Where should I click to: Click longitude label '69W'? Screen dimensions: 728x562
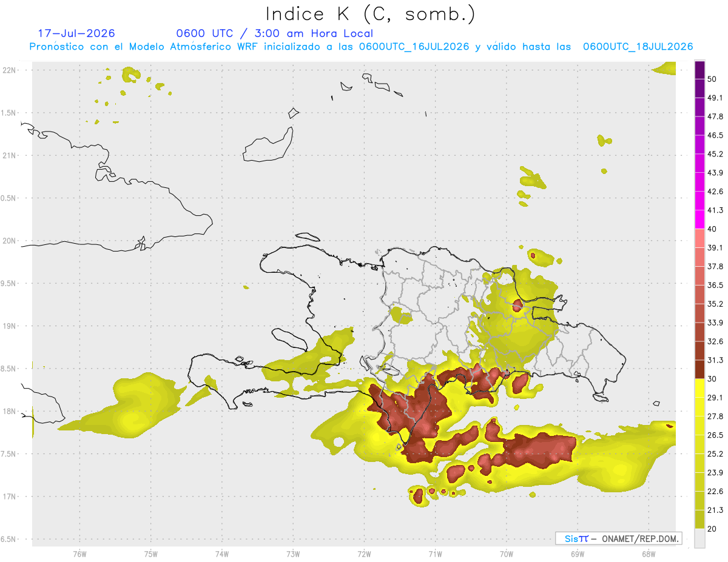click(x=577, y=554)
